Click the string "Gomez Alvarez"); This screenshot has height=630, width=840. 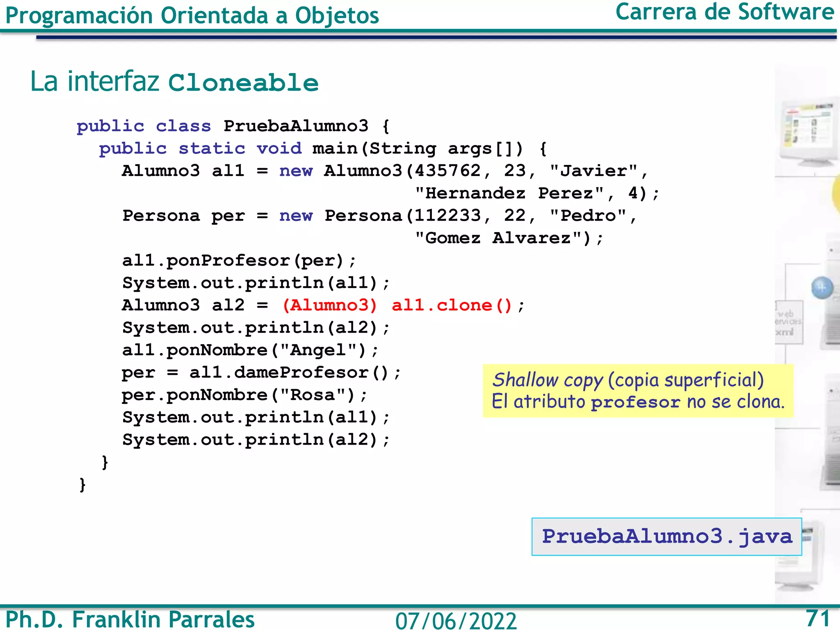click(509, 238)
